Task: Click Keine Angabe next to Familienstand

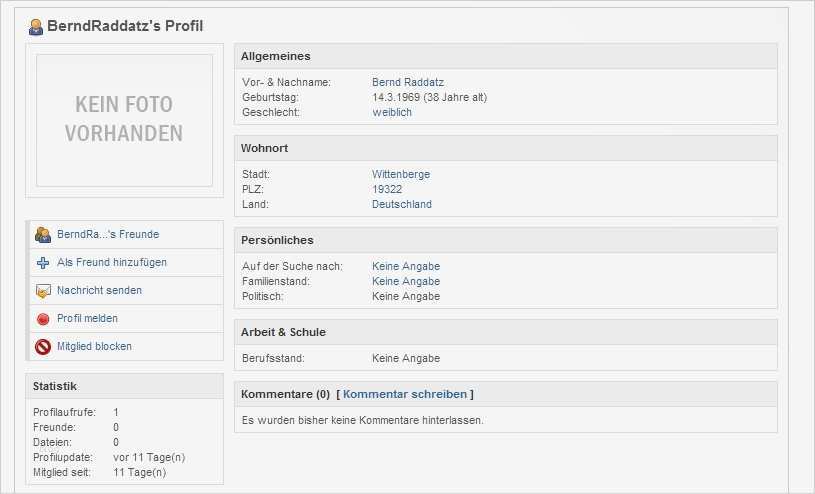Action: (406, 282)
